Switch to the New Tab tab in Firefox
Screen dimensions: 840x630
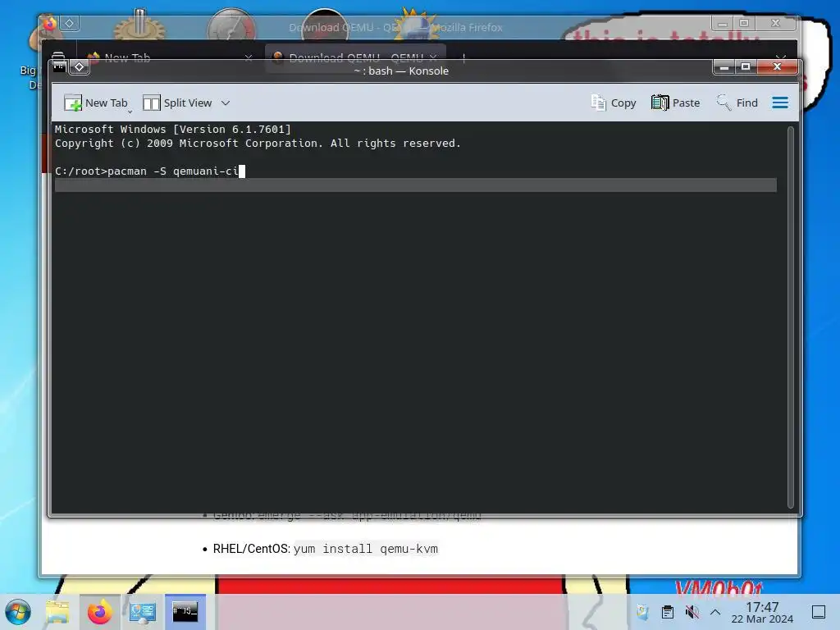(169, 57)
